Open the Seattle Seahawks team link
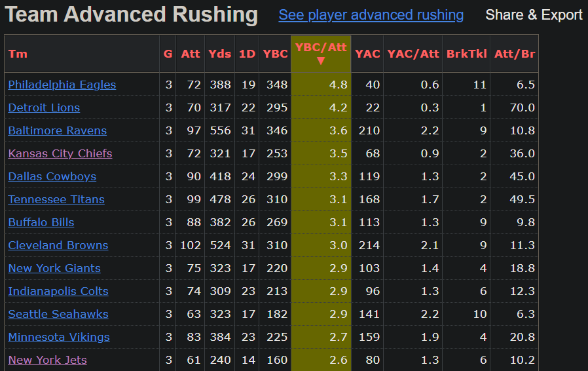 point(58,314)
